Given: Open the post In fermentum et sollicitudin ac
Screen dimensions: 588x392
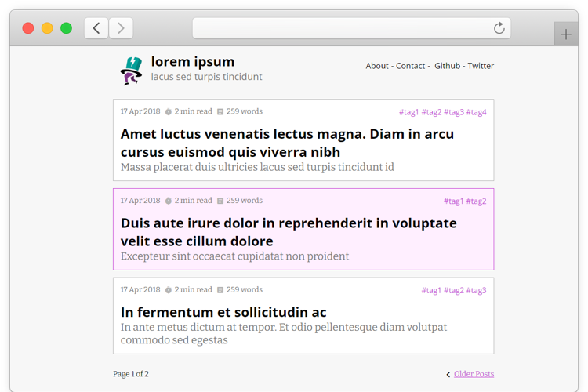Looking at the screenshot, I should [x=223, y=312].
